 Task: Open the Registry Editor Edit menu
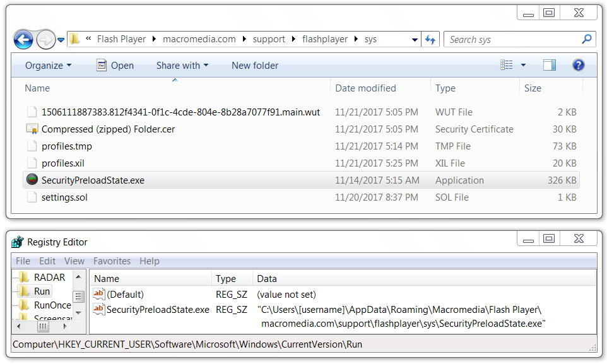pyautogui.click(x=47, y=261)
